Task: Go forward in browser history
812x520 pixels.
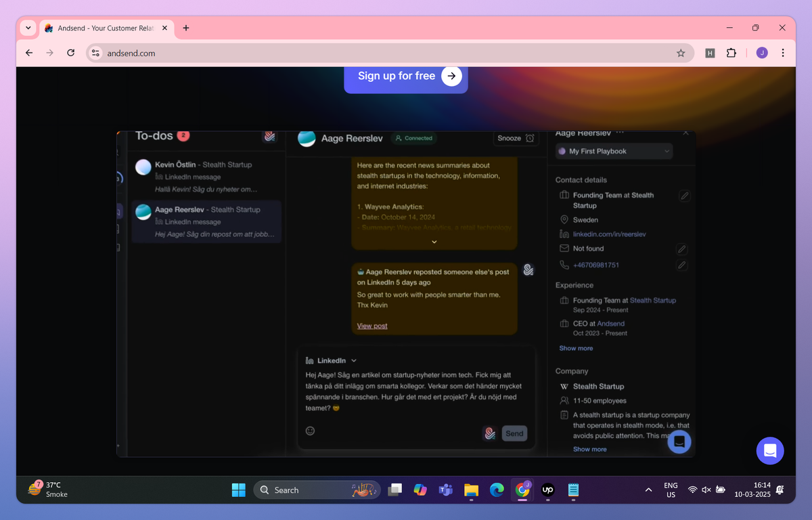Action: [x=49, y=53]
